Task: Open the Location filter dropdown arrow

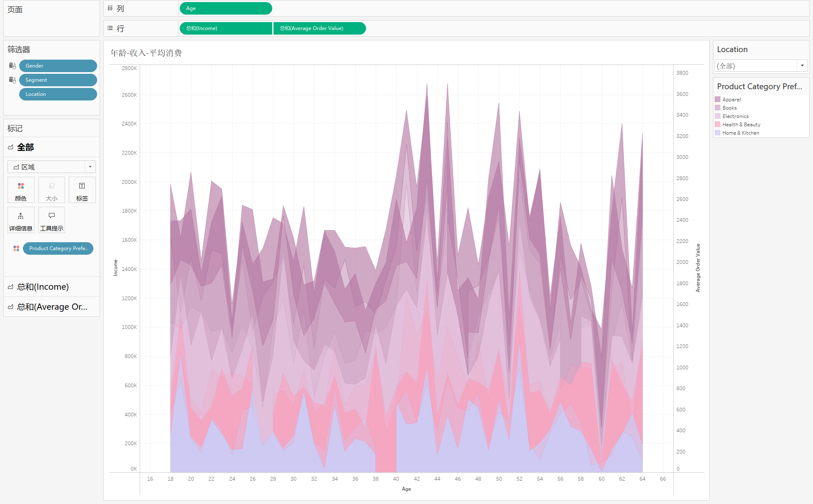Action: coord(802,66)
